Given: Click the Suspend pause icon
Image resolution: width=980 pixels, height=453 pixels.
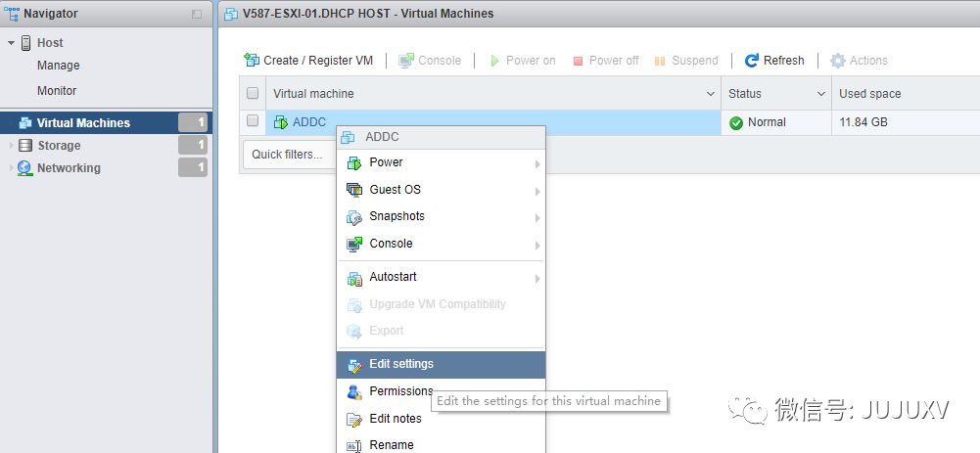Looking at the screenshot, I should tap(660, 61).
